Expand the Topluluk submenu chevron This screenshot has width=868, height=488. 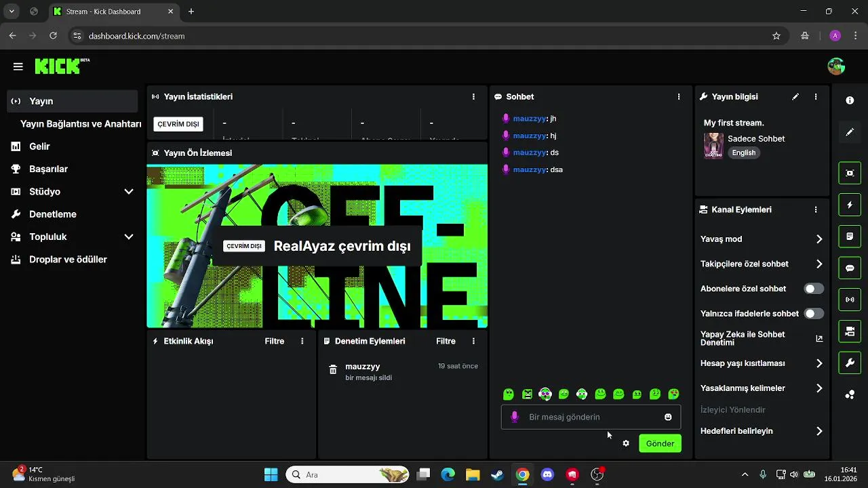129,237
